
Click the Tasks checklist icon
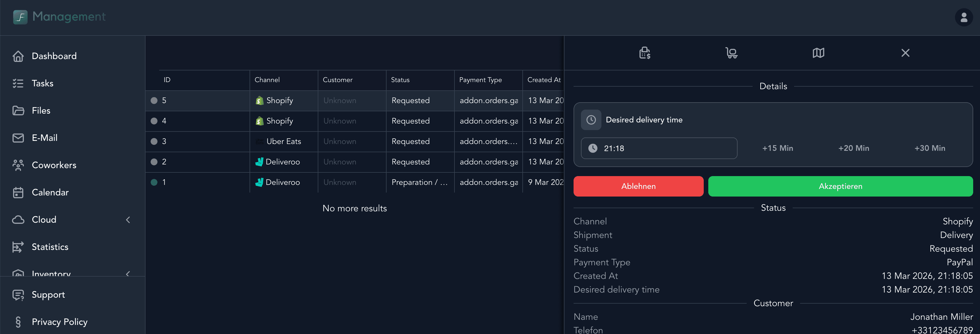(x=18, y=83)
